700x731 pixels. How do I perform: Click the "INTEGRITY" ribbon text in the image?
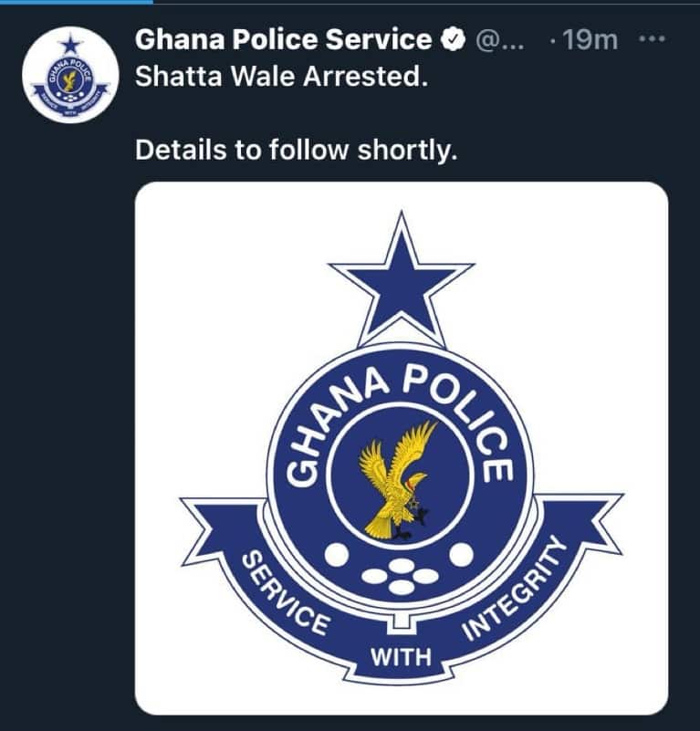coord(515,588)
